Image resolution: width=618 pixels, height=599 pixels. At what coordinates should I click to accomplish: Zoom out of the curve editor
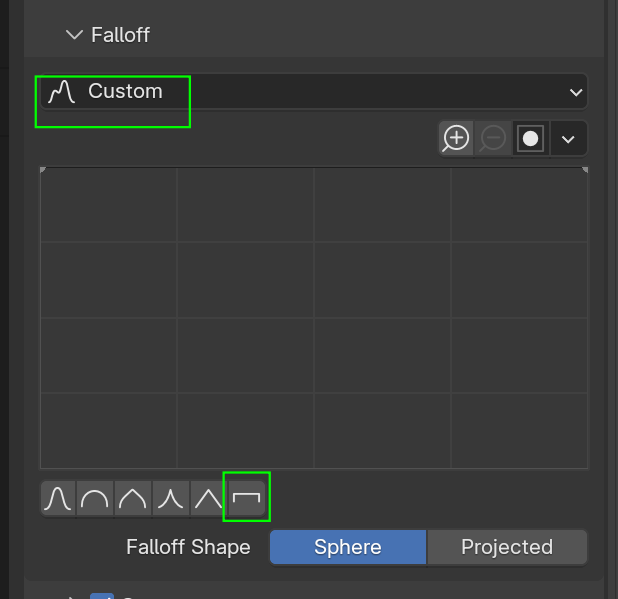[493, 138]
